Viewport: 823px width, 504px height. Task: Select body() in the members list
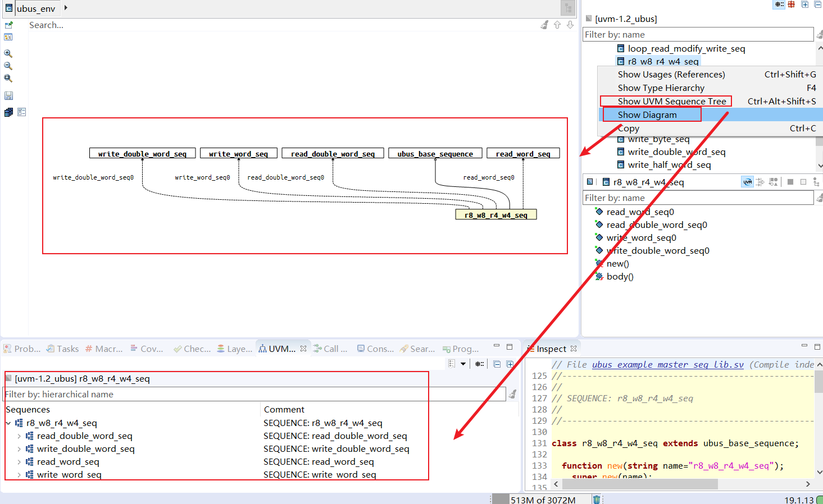pos(620,277)
